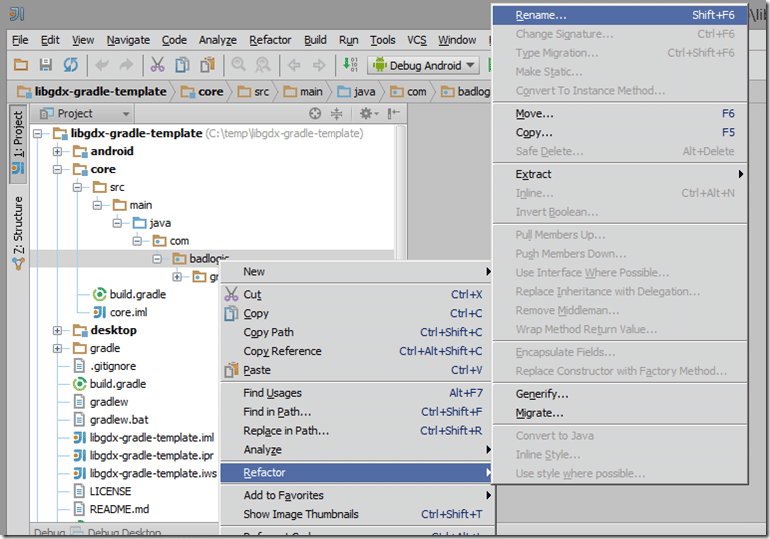Screen dimensions: 770x539
Task: Choose Copy Path in context menu
Action: tap(356, 332)
